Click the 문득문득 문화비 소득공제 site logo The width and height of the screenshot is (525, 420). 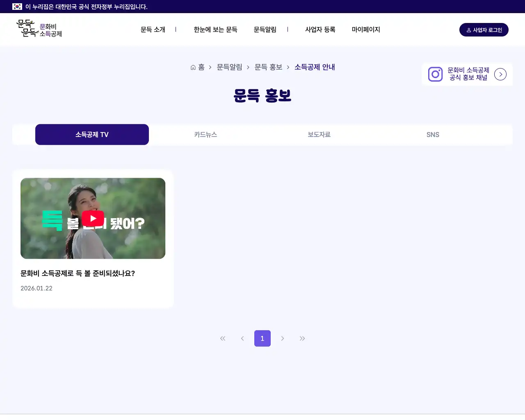pos(39,29)
